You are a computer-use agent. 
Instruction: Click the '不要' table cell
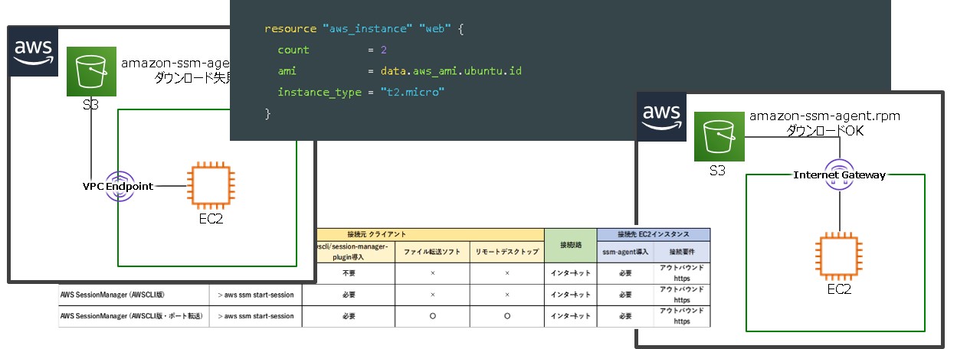click(x=349, y=272)
